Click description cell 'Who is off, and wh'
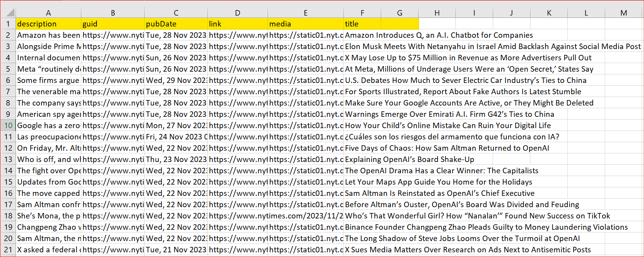The height and width of the screenshot is (257, 644). [48, 159]
